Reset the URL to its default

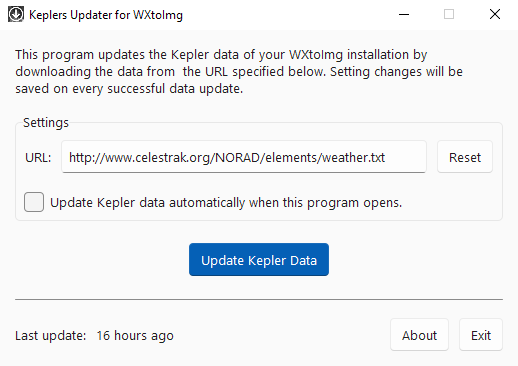coord(465,157)
